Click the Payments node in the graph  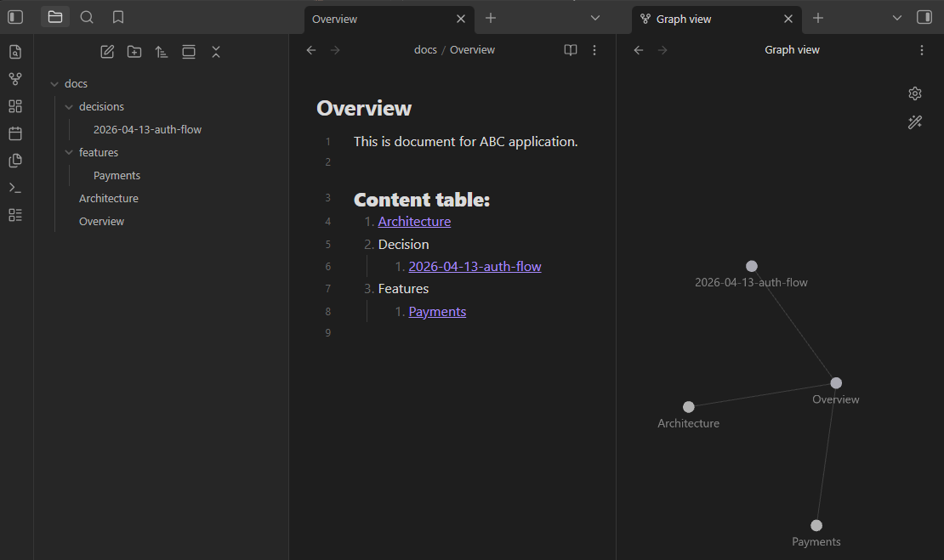[816, 526]
